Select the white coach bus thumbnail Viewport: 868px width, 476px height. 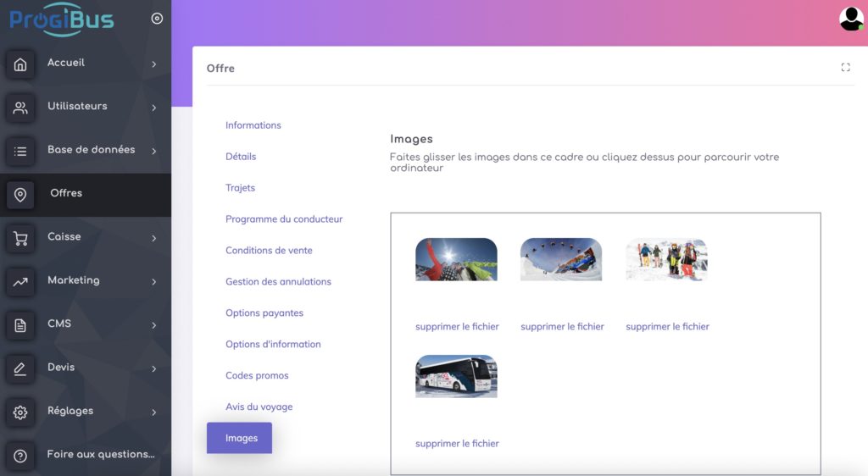click(457, 377)
